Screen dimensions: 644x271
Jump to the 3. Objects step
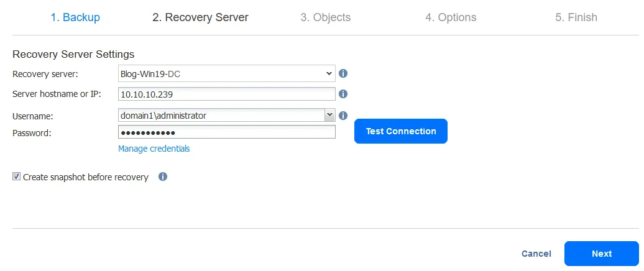325,17
